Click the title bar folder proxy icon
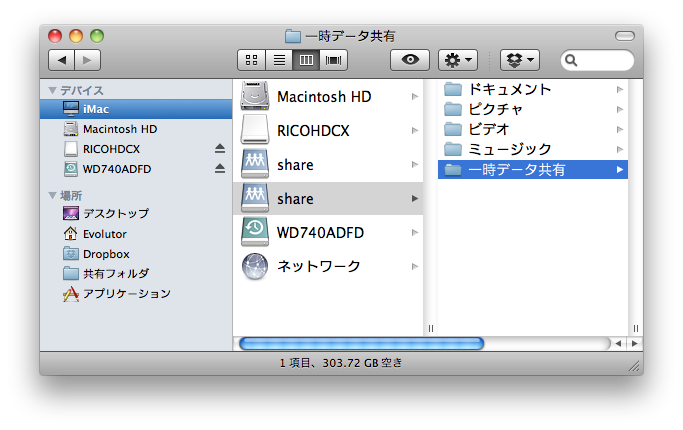 [293, 36]
